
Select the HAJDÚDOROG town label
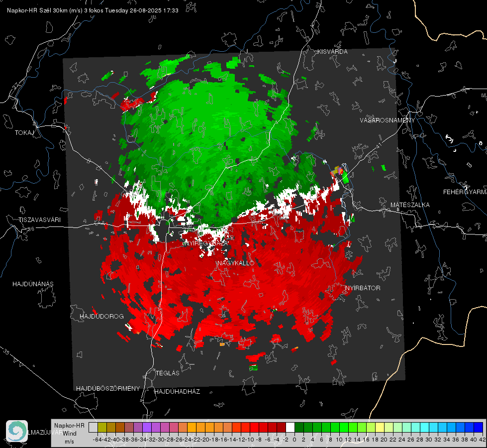[x=101, y=317]
